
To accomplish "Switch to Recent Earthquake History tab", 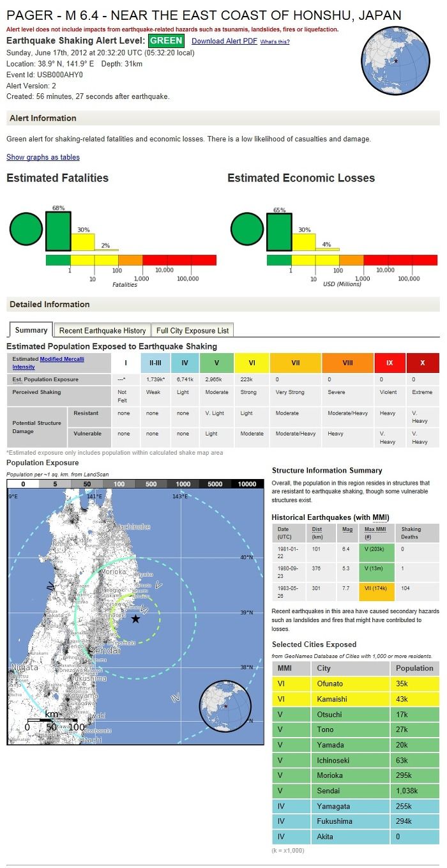I will coord(102,330).
